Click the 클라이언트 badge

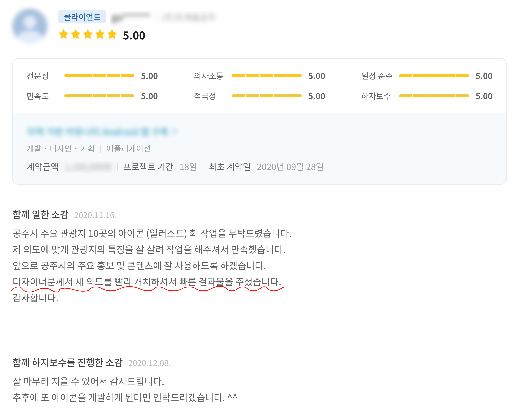(82, 17)
